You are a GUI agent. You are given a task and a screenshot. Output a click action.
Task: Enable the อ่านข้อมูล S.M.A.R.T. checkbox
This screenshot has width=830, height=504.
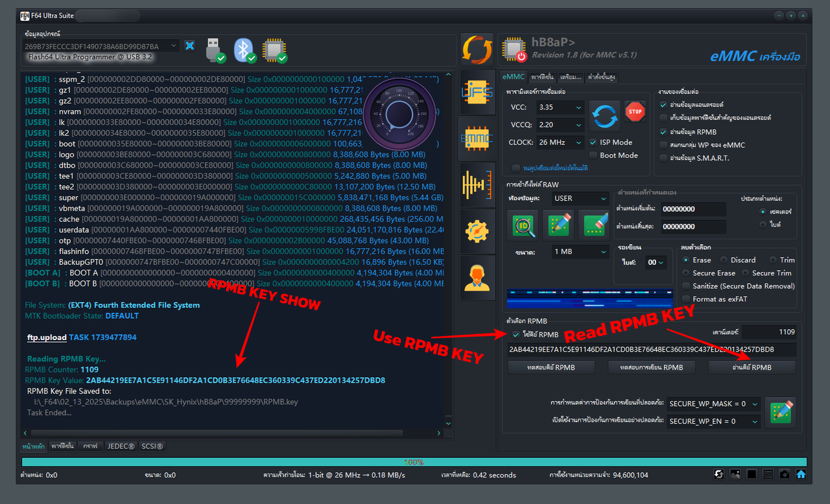click(663, 158)
